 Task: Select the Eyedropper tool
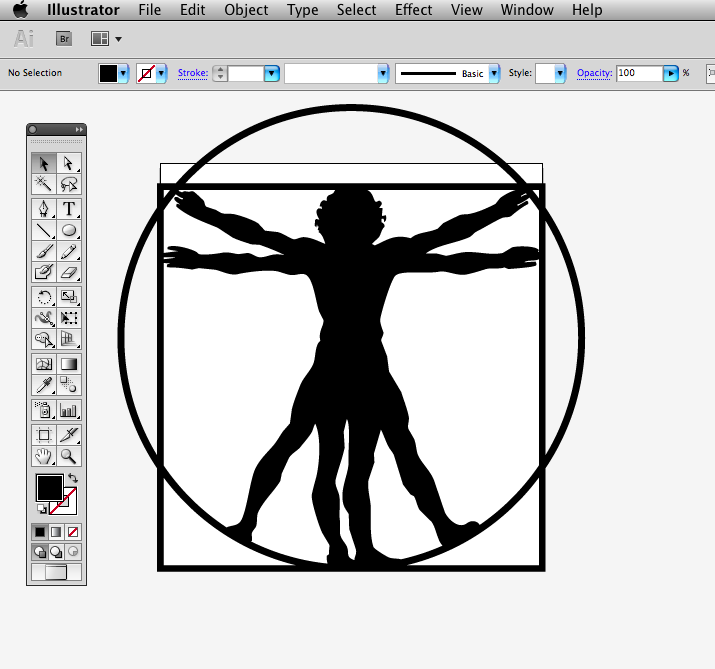pos(44,385)
